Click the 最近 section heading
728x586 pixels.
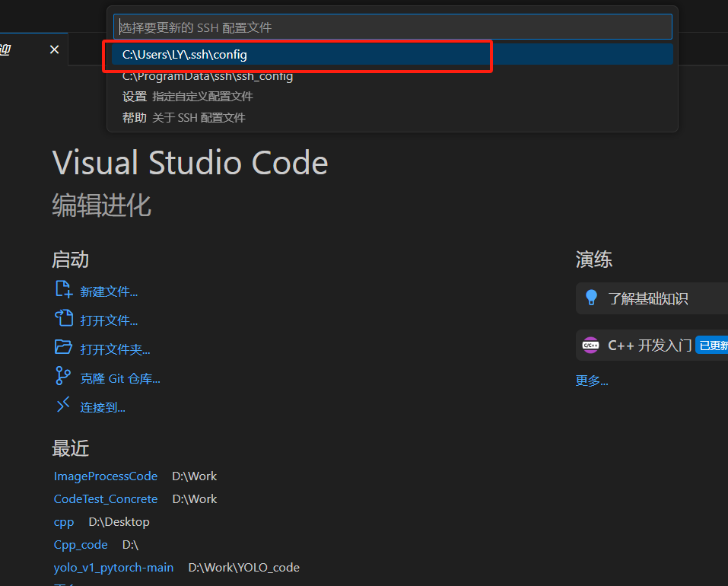(70, 448)
